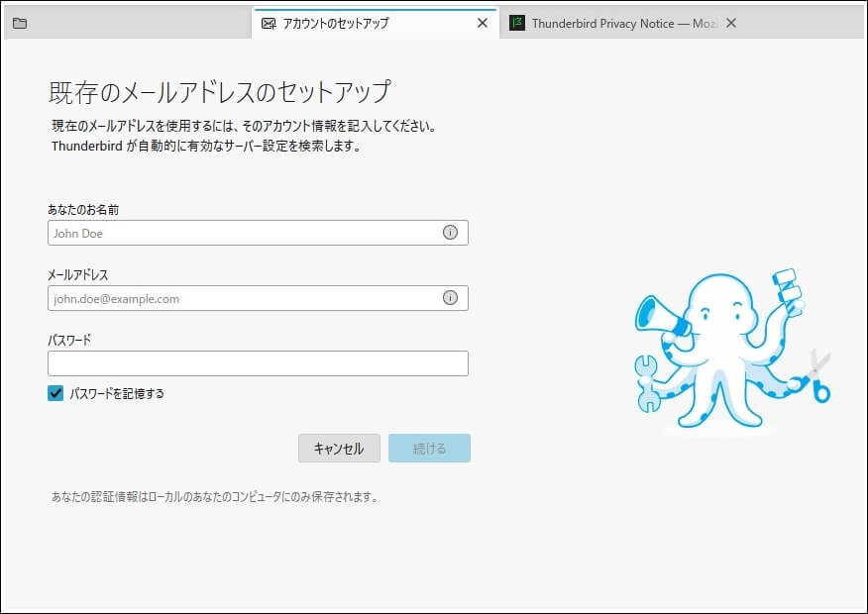Click the octopus mascot illustration
The height and width of the screenshot is (614, 868).
point(732,351)
